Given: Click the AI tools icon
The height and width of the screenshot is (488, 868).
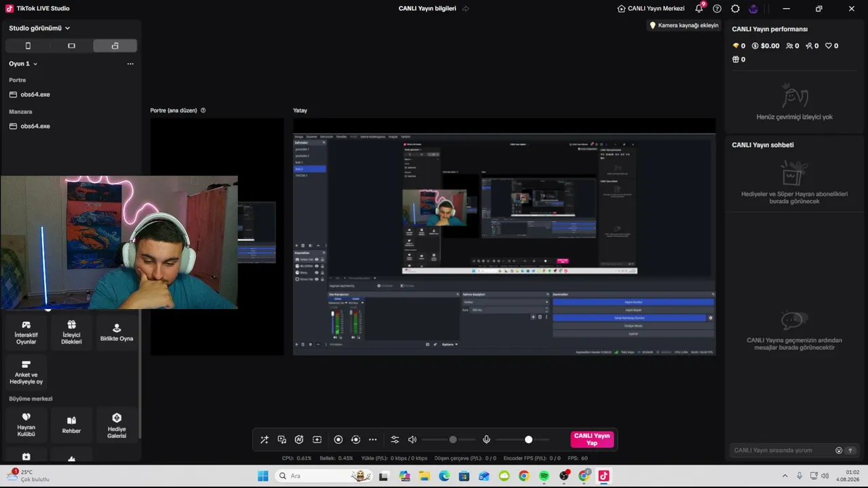Looking at the screenshot, I should click(x=299, y=440).
